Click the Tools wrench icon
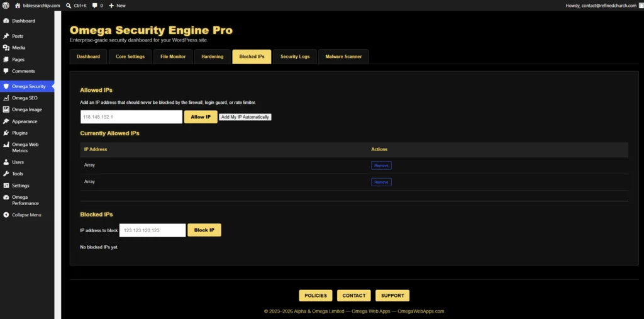 point(6,174)
